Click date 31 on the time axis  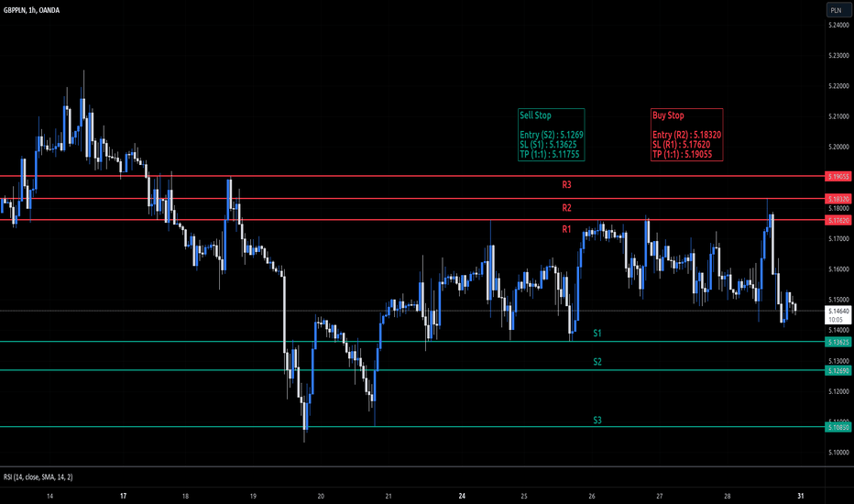click(x=801, y=497)
